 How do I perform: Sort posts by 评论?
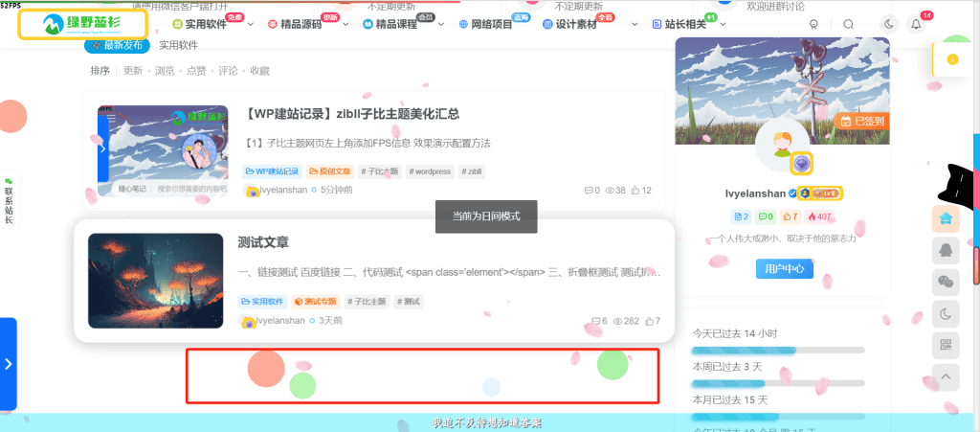[x=228, y=71]
